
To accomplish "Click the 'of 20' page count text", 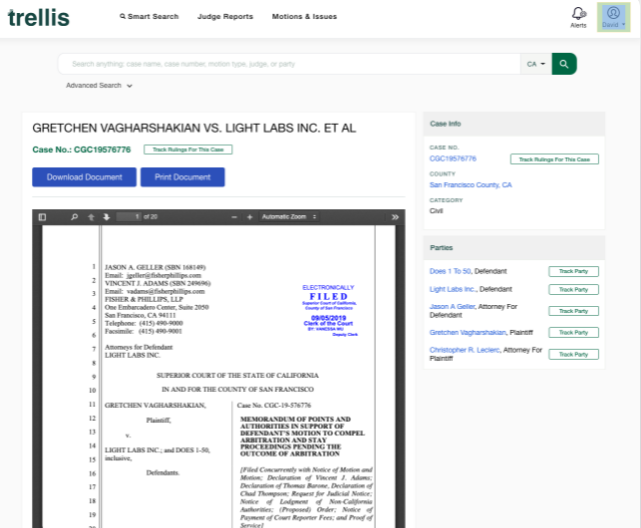I will [x=150, y=217].
